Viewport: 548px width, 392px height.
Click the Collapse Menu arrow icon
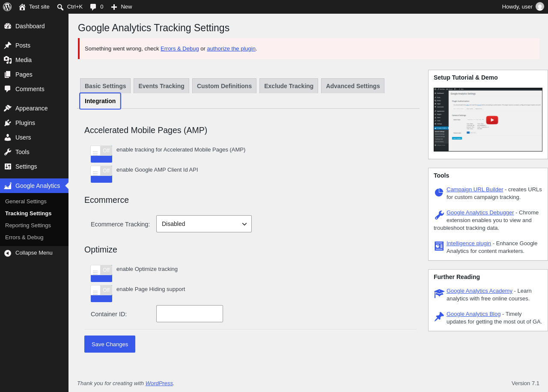coord(8,253)
